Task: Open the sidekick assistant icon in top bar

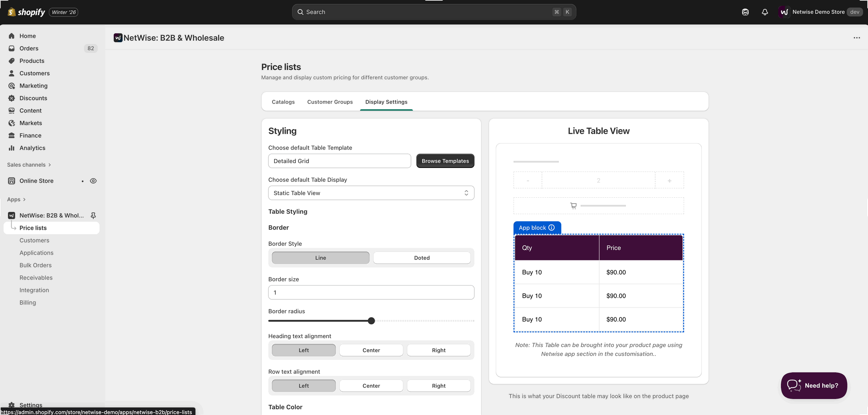Action: tap(745, 12)
